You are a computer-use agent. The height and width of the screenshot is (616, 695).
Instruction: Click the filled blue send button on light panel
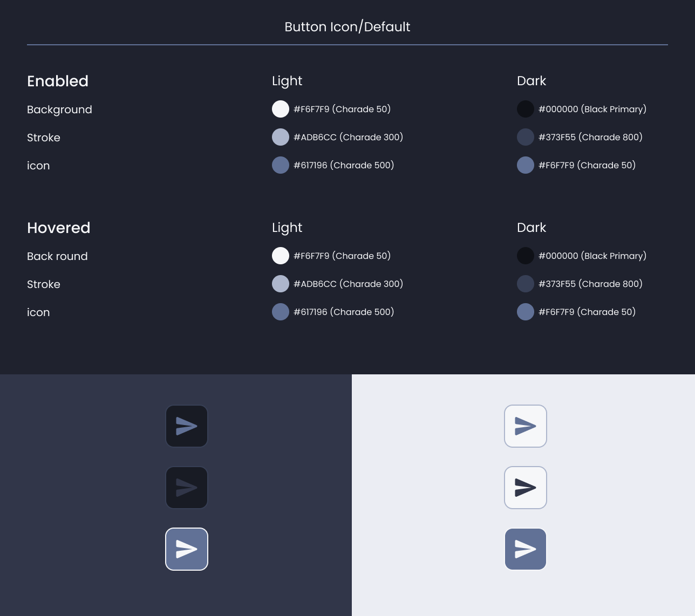[526, 549]
